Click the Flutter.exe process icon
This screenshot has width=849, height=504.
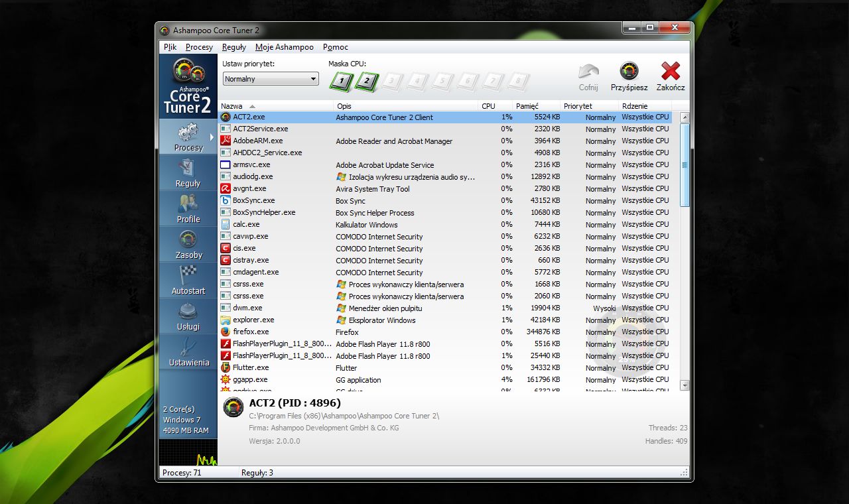226,367
